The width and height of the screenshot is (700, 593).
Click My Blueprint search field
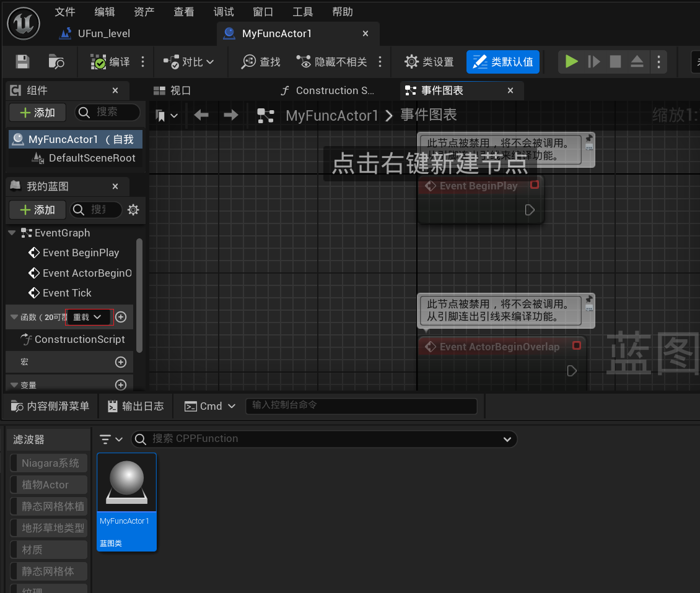pyautogui.click(x=96, y=210)
